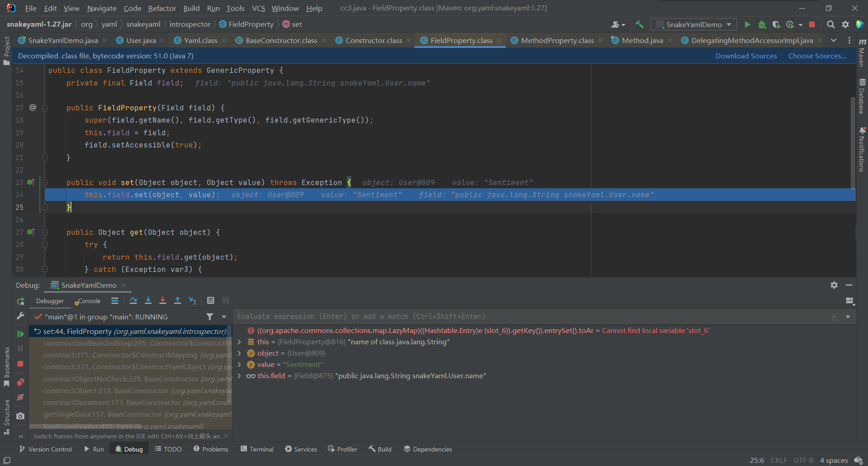Open Debug panel gear options
This screenshot has height=466, width=868.
(x=834, y=285)
